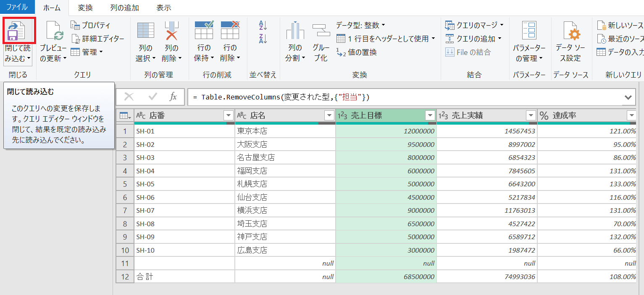The image size is (644, 295).
Task: Open データ ソース設定 (Data Source Settings)
Action: (570, 31)
